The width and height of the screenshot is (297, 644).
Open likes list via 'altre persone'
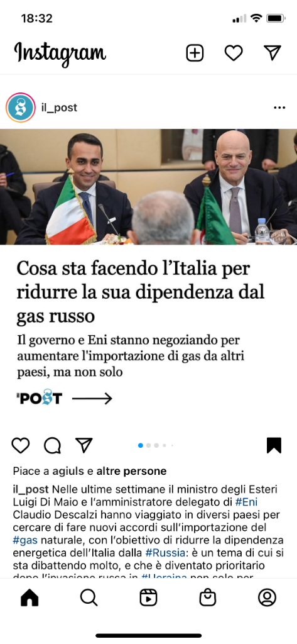point(131,471)
